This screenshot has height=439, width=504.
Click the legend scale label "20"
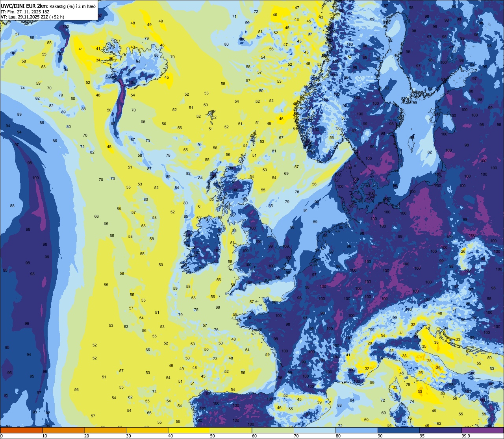pyautogui.click(x=87, y=436)
